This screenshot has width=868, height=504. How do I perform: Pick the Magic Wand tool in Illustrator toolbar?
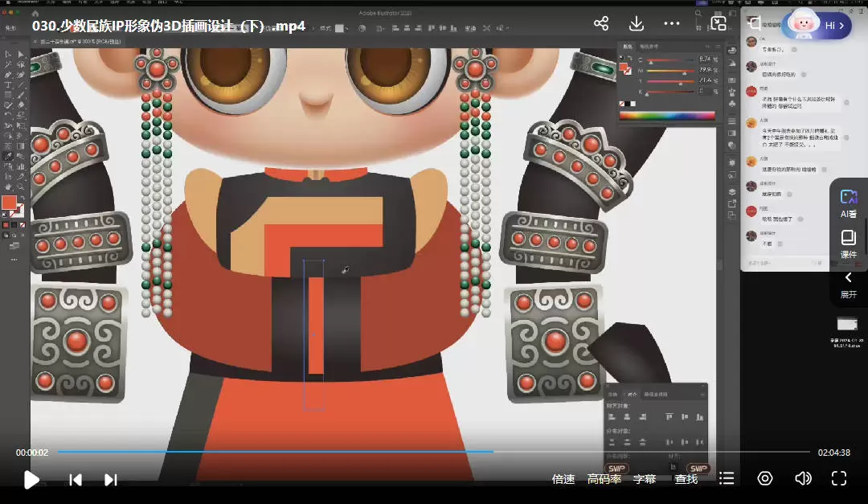[x=8, y=64]
